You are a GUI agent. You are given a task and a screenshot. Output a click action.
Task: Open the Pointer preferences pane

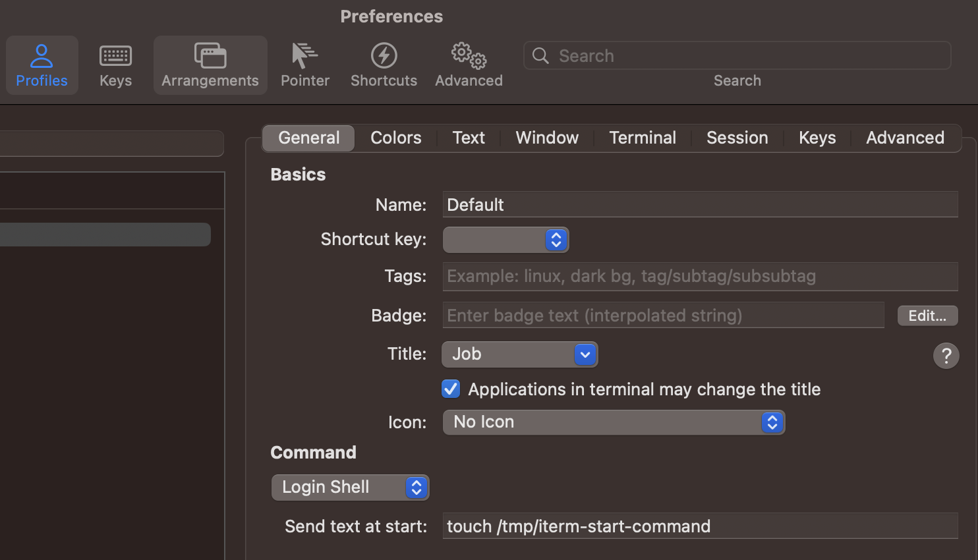pos(304,65)
